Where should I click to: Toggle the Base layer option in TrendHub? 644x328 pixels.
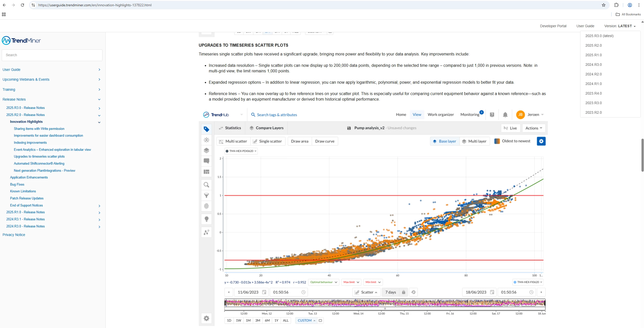pos(444,141)
